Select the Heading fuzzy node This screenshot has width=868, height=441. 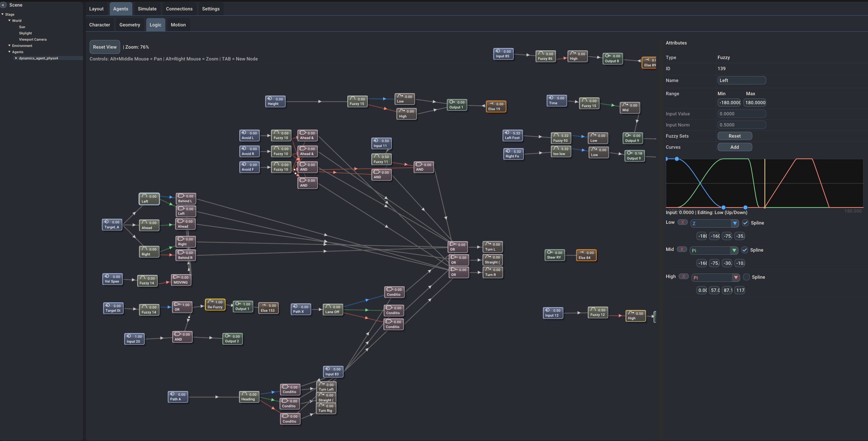click(x=249, y=397)
